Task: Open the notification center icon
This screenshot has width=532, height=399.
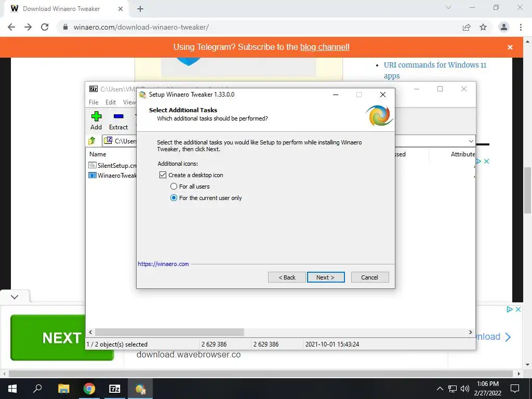Action: pos(515,389)
